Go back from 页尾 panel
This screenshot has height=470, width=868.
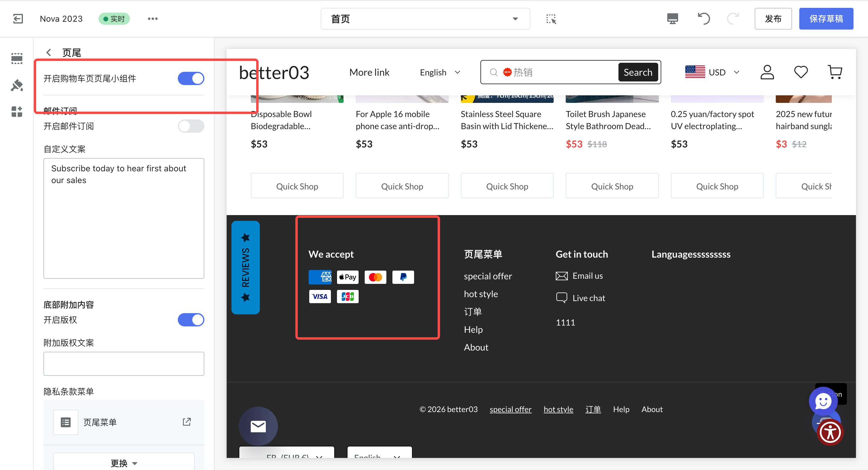pyautogui.click(x=49, y=52)
